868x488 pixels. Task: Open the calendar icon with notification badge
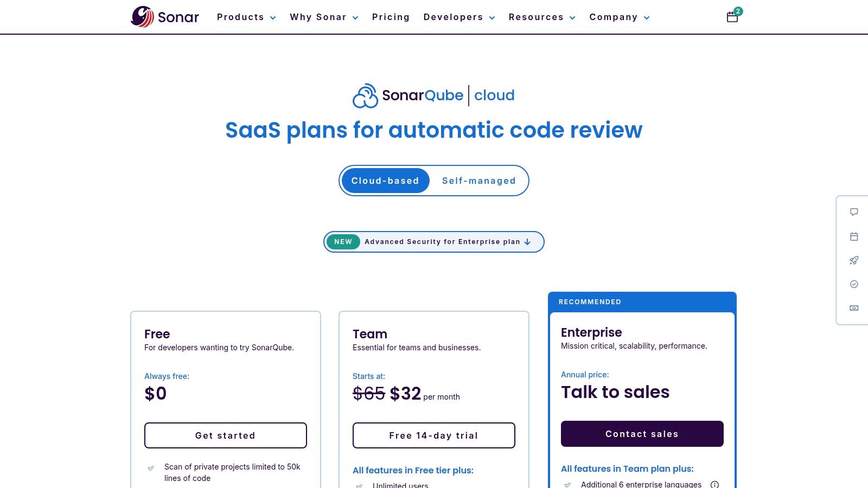tap(732, 17)
